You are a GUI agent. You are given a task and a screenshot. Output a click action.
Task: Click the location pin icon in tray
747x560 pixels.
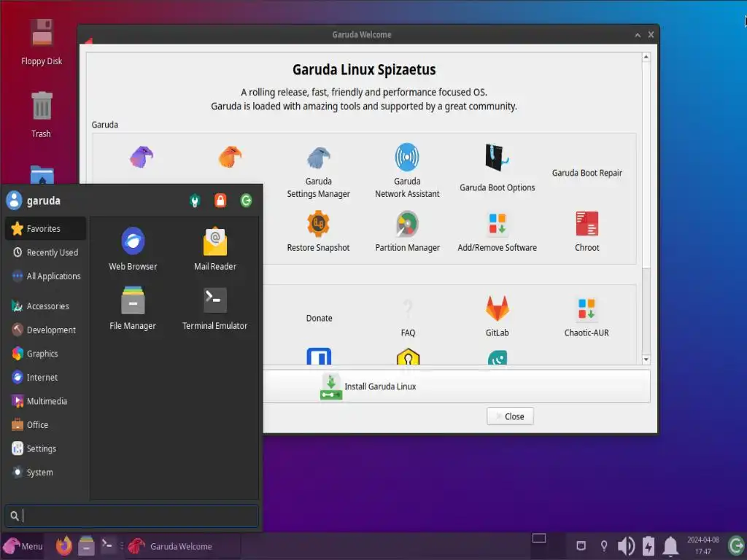[603, 545]
